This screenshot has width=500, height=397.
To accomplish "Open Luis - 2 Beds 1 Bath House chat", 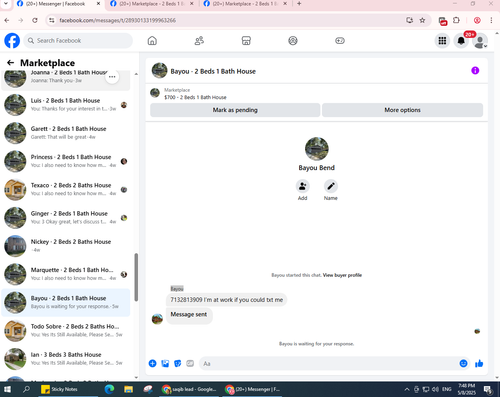I will (65, 105).
